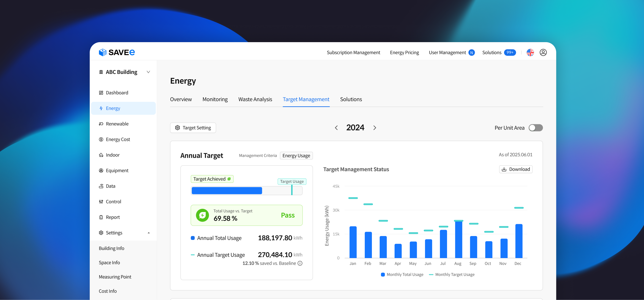
Task: Toggle Monthly Target Usage legend series
Action: [x=452, y=274]
